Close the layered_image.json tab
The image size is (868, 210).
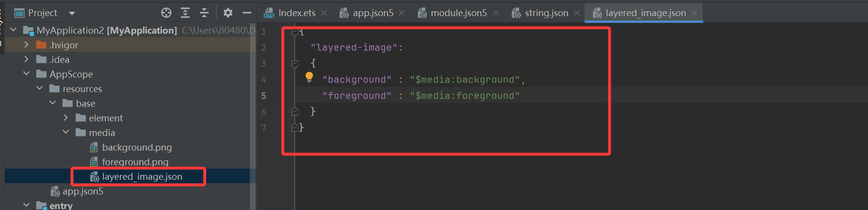click(x=694, y=13)
